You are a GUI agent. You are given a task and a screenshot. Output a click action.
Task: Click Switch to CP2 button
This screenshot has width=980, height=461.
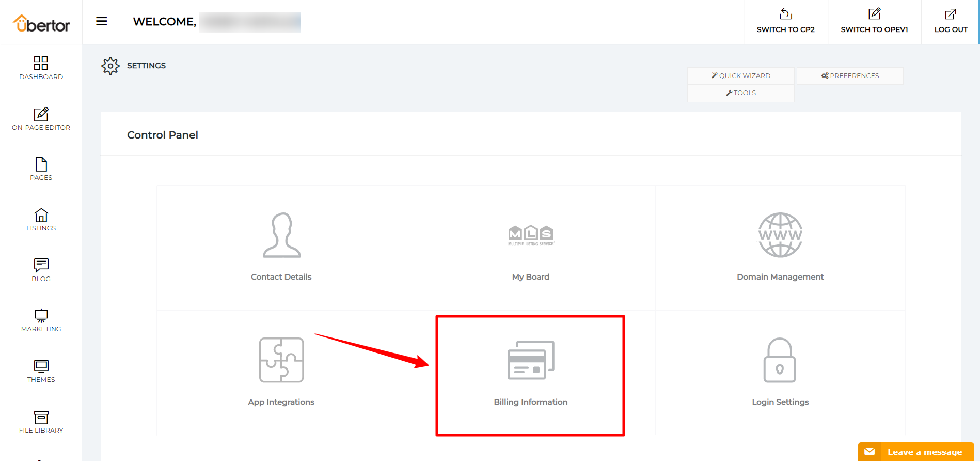pos(785,22)
